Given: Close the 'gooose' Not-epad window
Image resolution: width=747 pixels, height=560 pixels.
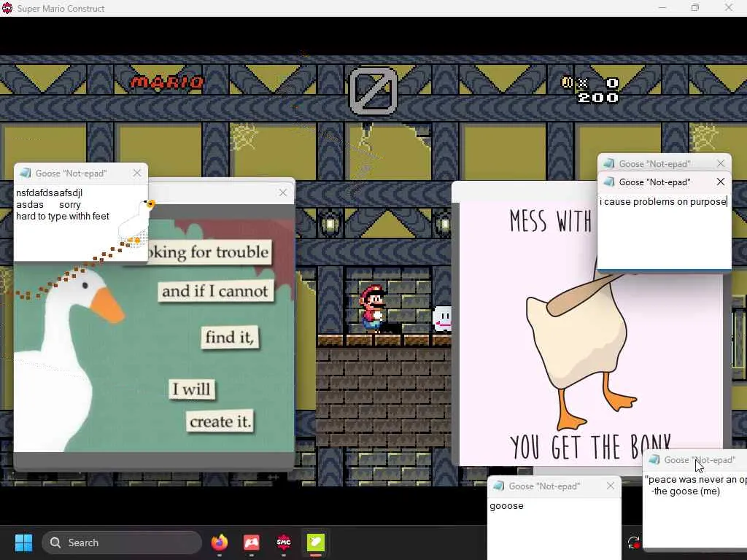Looking at the screenshot, I should pyautogui.click(x=611, y=486).
